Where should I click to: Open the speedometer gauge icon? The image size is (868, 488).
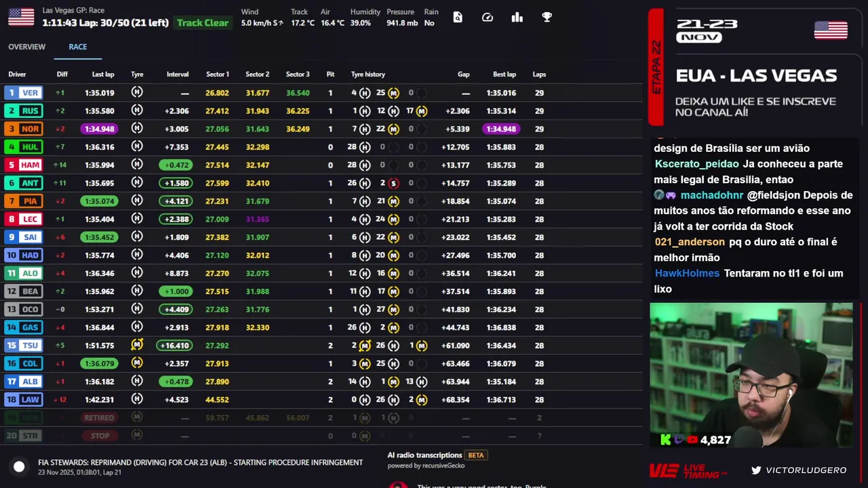pyautogui.click(x=488, y=17)
